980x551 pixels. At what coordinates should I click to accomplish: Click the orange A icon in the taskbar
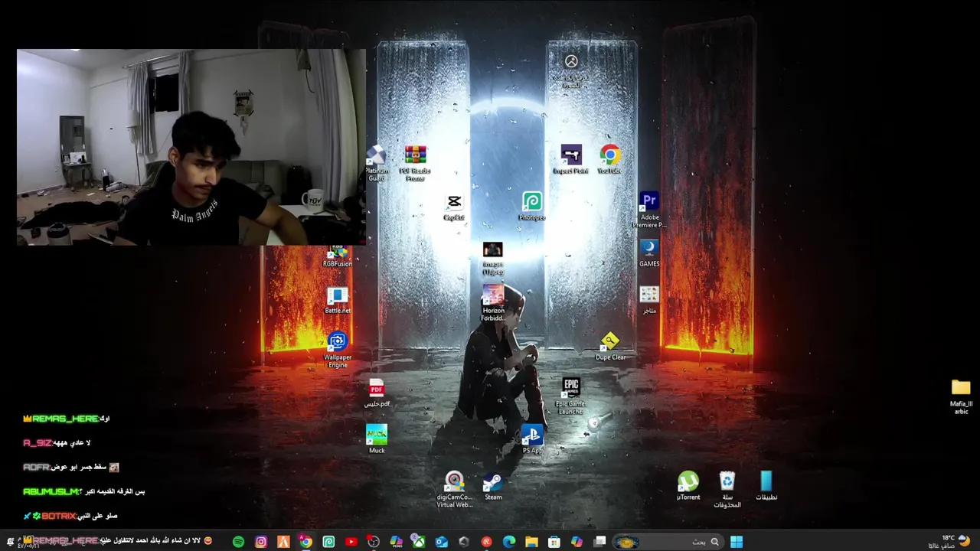(283, 542)
